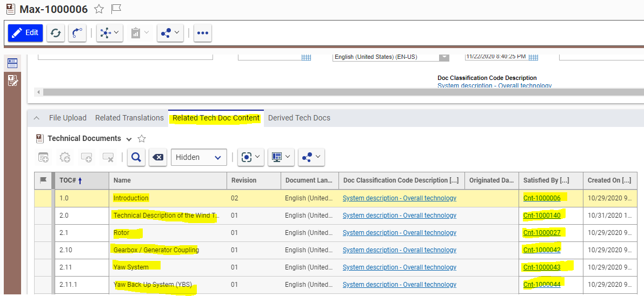Open calendar picker beside 11/22/2020 date
This screenshot has width=644, height=296.
(533, 57)
